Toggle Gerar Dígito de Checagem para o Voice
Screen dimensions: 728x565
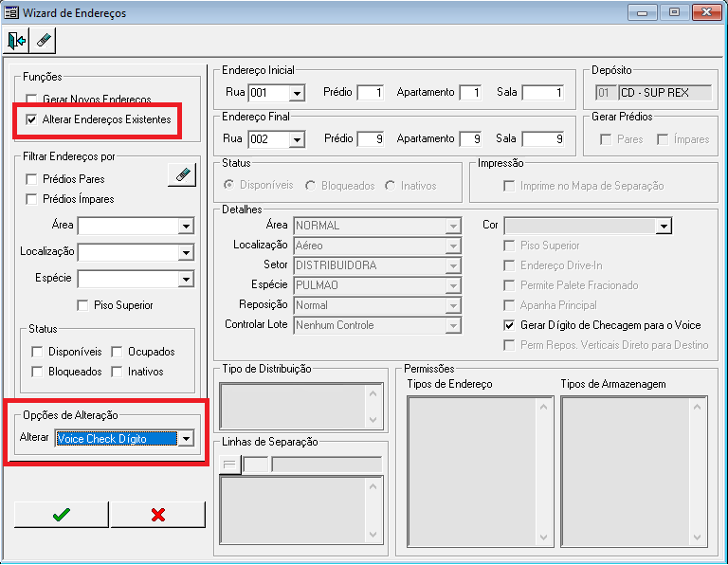coord(509,325)
